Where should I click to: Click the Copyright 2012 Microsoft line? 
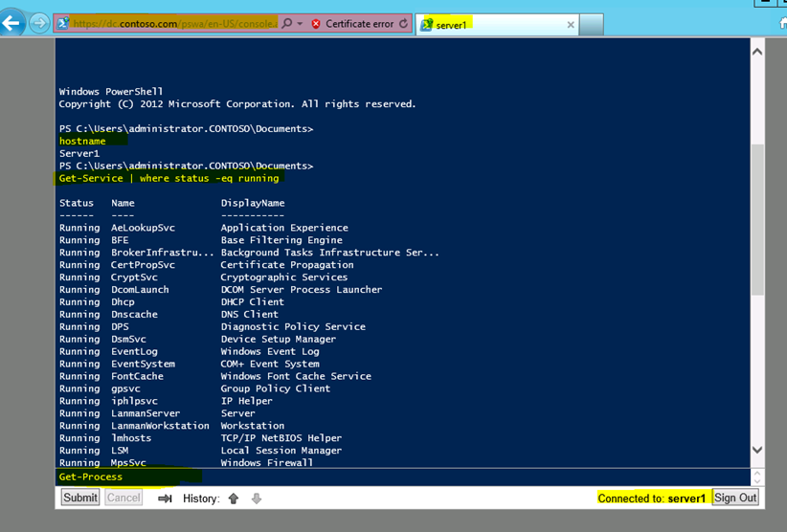(x=237, y=103)
